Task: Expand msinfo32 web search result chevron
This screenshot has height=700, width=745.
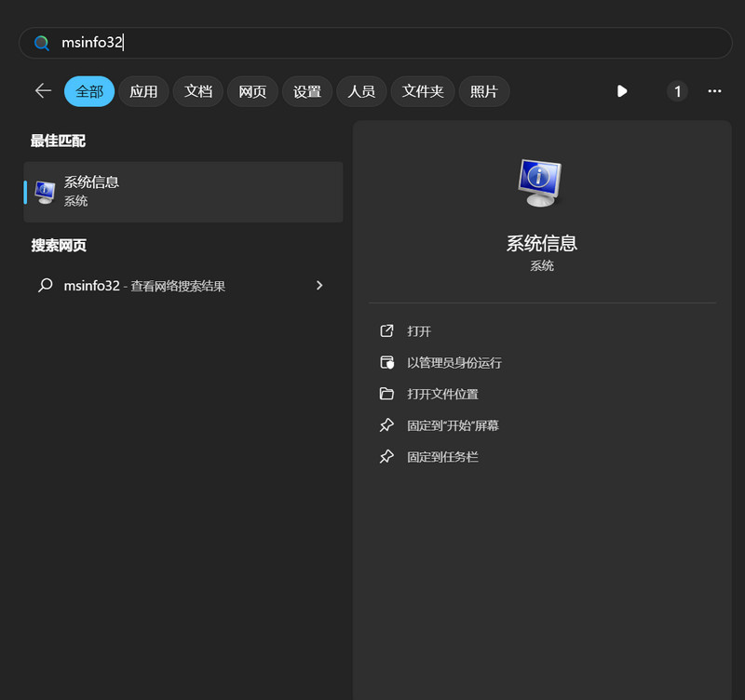Action: pyautogui.click(x=319, y=286)
